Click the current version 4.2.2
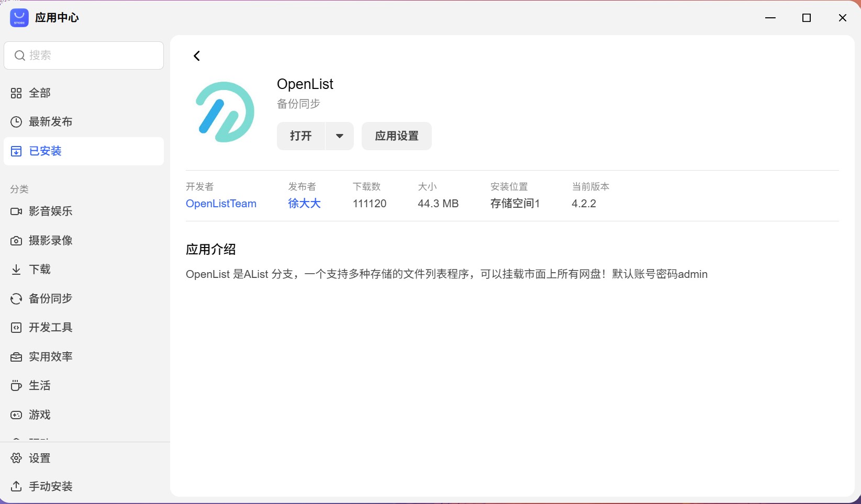Screen dimensions: 861x504 tap(584, 204)
